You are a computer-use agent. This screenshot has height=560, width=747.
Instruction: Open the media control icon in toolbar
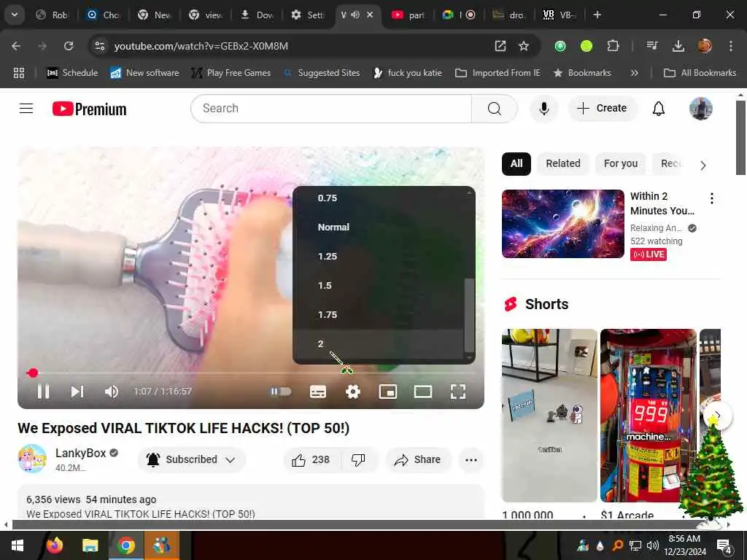point(652,46)
